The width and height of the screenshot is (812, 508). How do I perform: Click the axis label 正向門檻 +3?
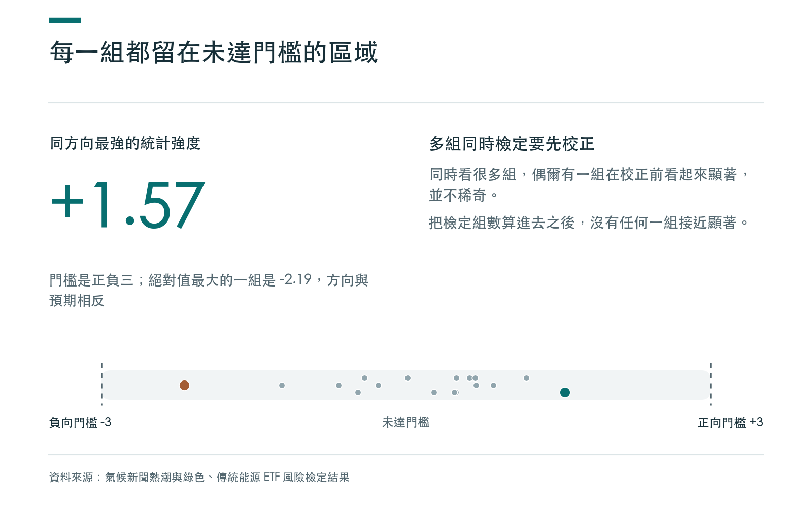coord(730,422)
